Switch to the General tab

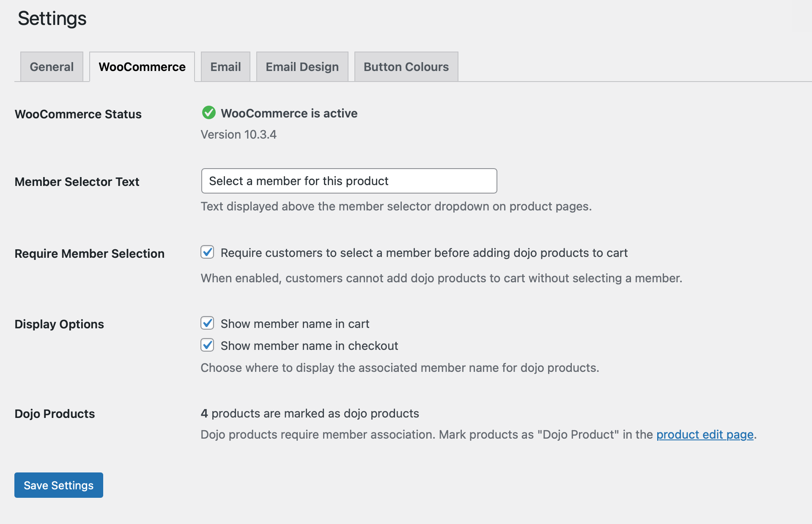[51, 66]
